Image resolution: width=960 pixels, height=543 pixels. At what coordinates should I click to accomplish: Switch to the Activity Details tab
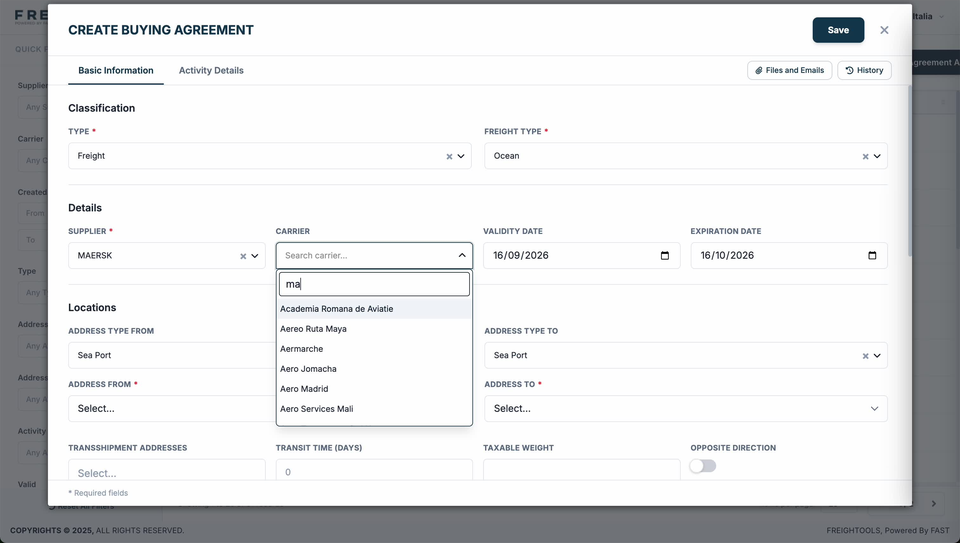(211, 70)
